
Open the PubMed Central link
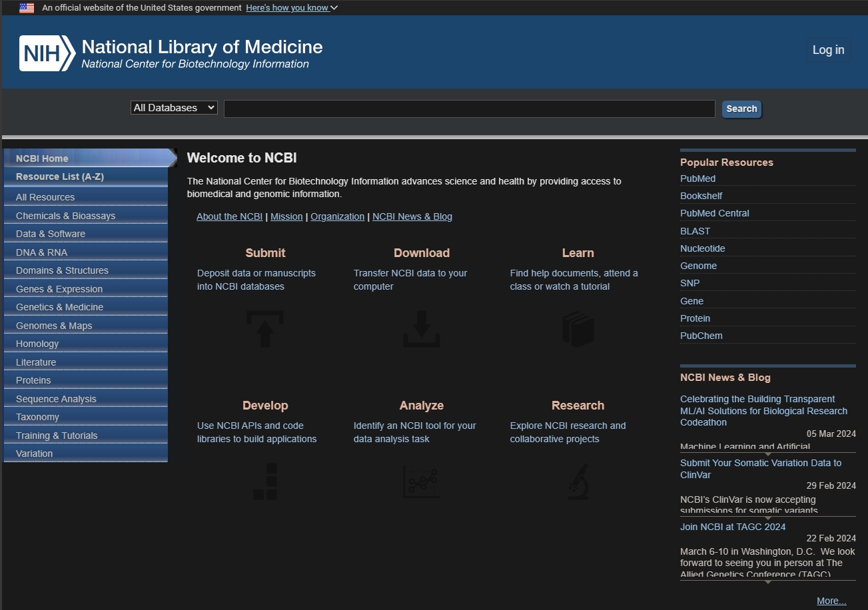click(714, 213)
